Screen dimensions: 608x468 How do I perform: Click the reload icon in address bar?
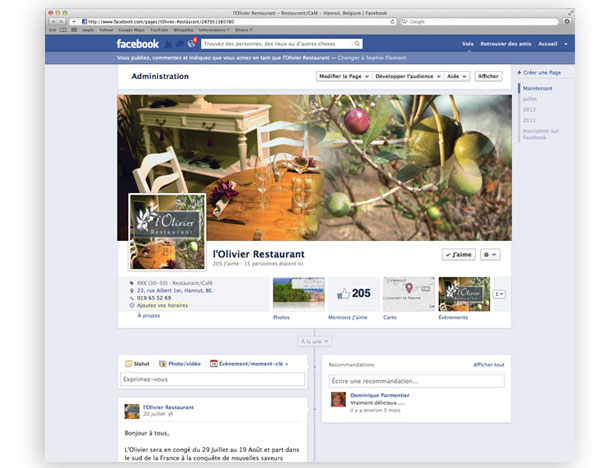pos(392,22)
